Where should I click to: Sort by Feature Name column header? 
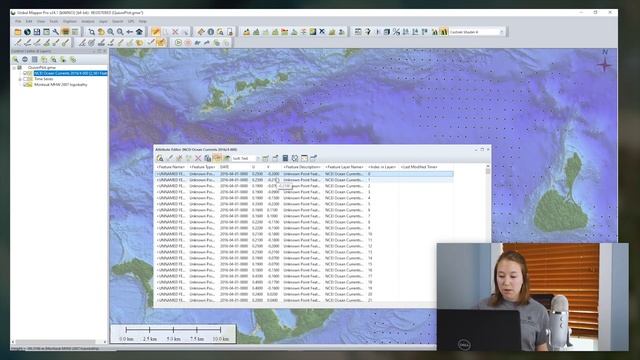tap(171, 167)
